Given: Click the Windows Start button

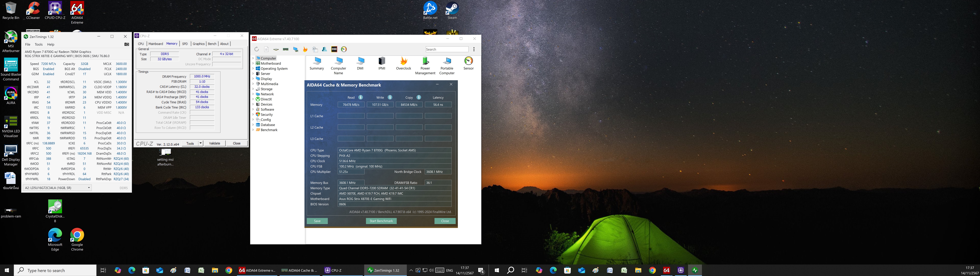Looking at the screenshot, I should pyautogui.click(x=7, y=270).
